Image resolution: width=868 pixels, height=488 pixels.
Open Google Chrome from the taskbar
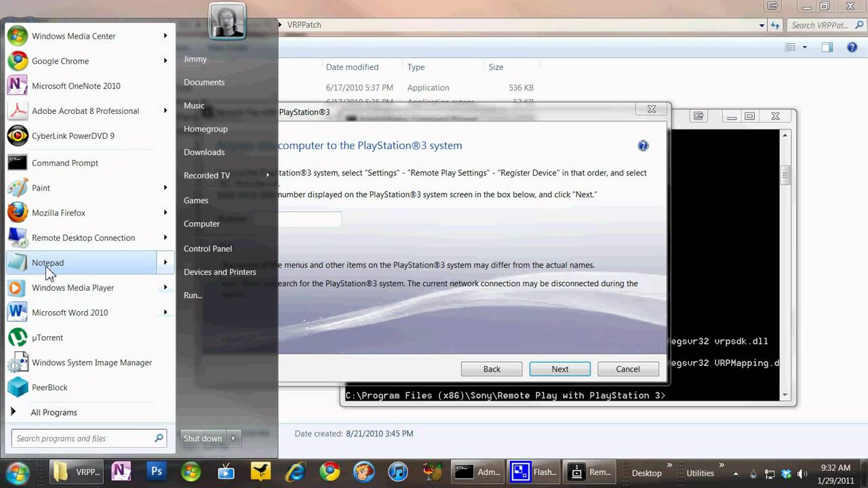(x=330, y=472)
